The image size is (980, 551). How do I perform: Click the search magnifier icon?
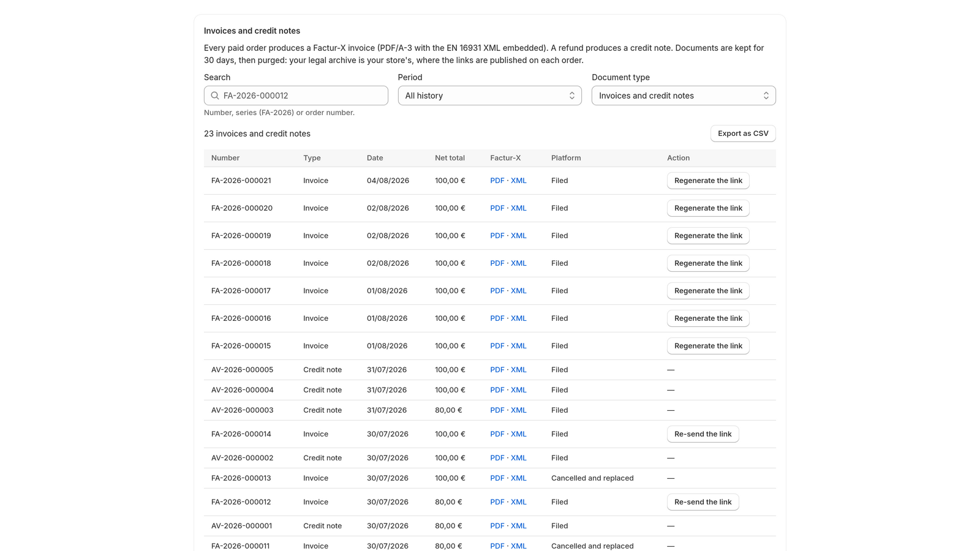pyautogui.click(x=215, y=96)
